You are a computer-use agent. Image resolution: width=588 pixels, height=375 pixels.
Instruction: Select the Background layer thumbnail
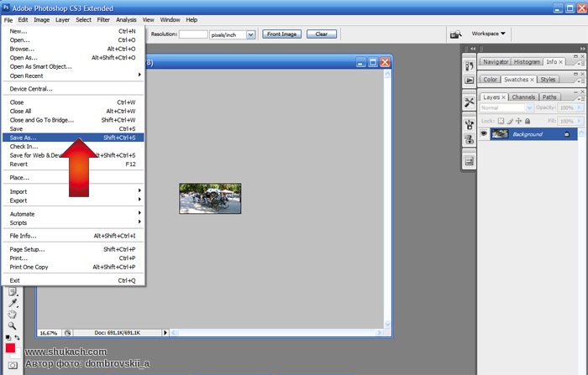(500, 133)
